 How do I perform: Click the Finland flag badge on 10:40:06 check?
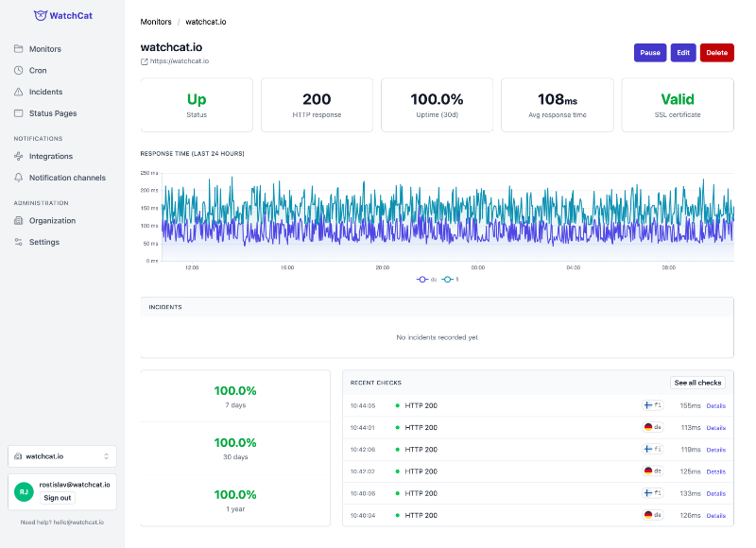point(653,493)
